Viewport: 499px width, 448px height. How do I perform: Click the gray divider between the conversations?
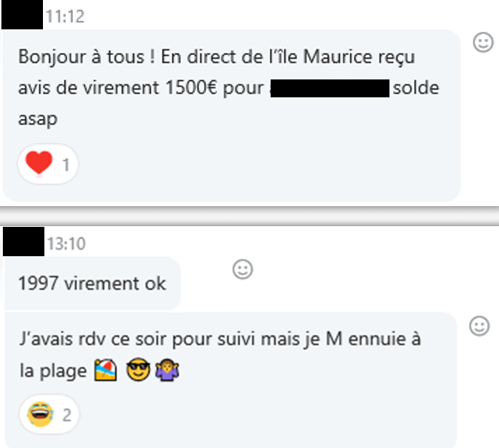pos(249,216)
